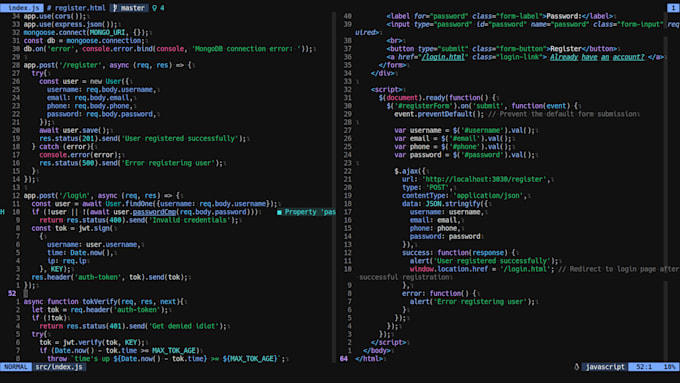The height and width of the screenshot is (383, 680).
Task: Click the opening <script> tag
Action: pos(386,89)
